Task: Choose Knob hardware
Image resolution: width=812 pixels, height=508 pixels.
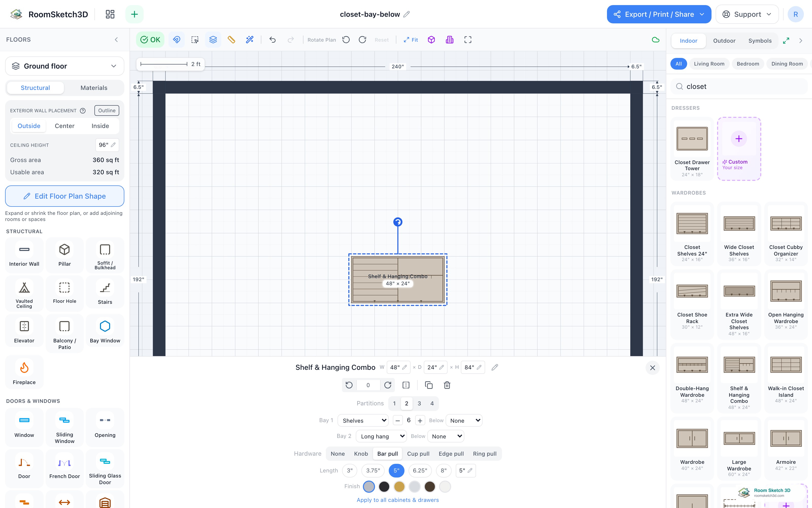Action: [361, 454]
